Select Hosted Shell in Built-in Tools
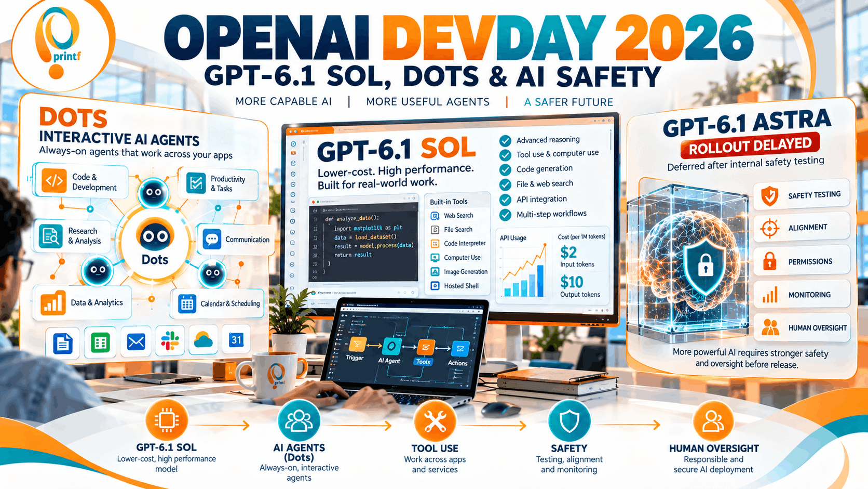This screenshot has height=489, width=868. click(x=455, y=286)
